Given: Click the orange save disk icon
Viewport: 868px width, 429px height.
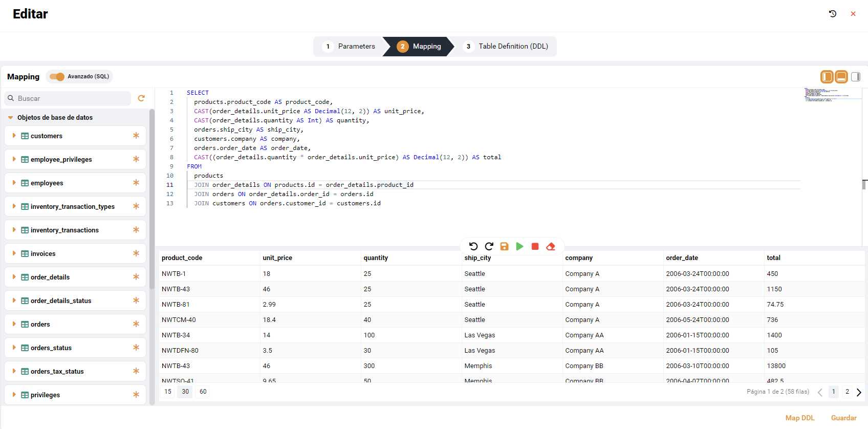Looking at the screenshot, I should (504, 247).
